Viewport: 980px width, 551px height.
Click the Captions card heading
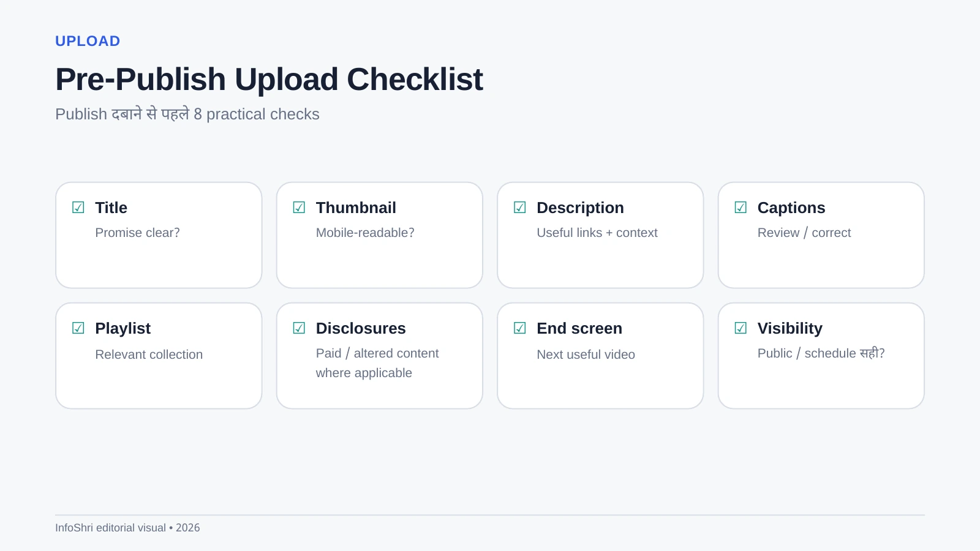point(791,208)
